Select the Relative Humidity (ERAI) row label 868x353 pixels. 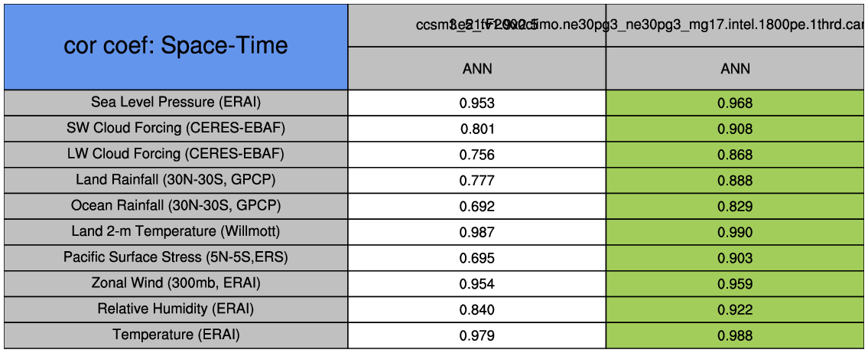pos(176,309)
